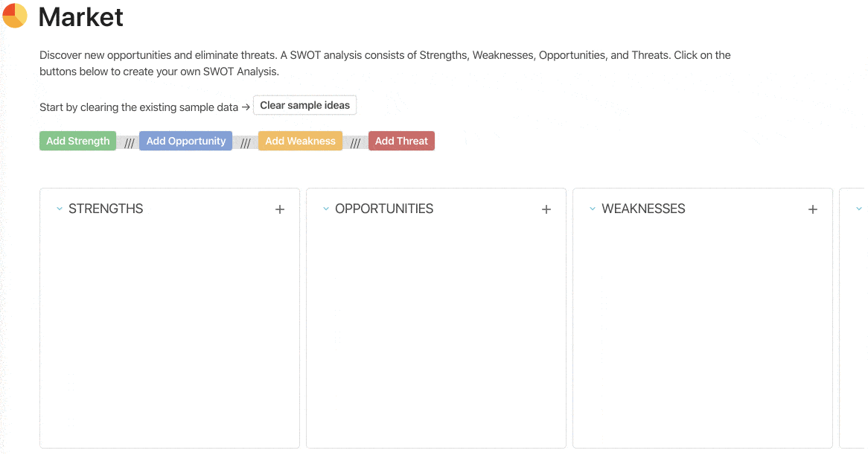
Task: Click inside the empty WEAKNESSES card area
Action: pos(701,335)
